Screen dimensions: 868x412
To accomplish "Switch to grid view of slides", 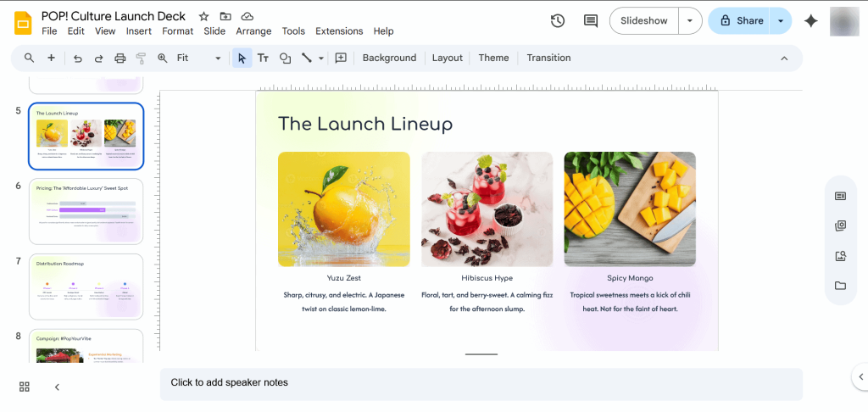I will click(25, 387).
